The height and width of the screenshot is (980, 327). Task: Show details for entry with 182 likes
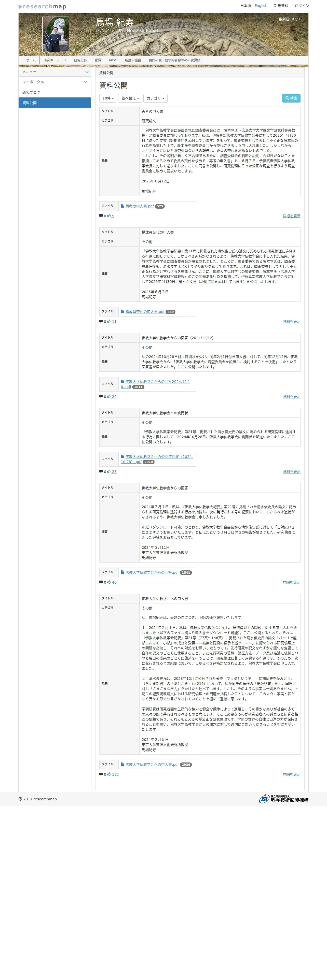(291, 774)
